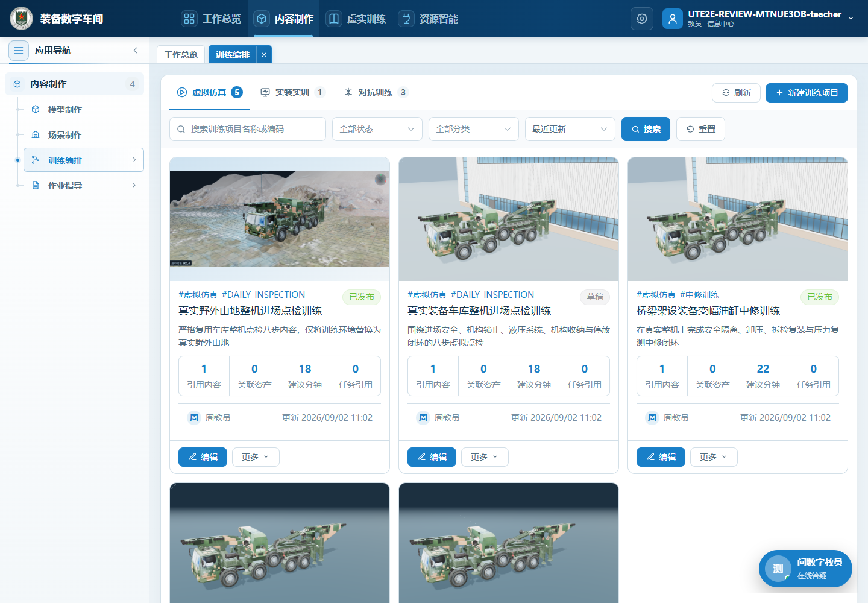Click the 周 avatar on 桥梁架设装备变幅油缸中修训练 card

652,418
